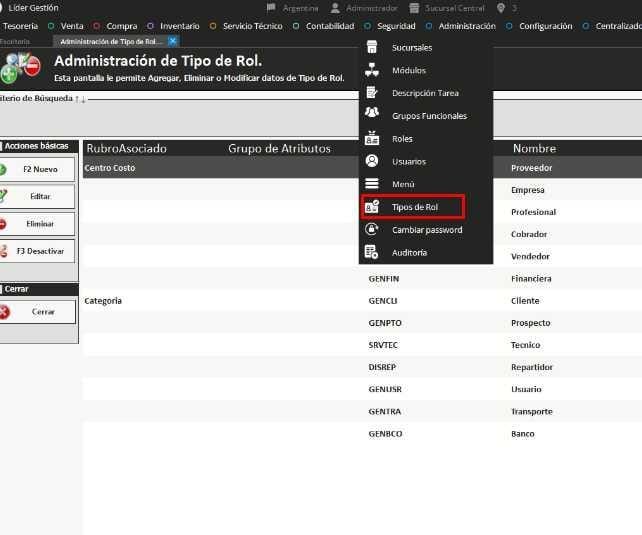Click the Cambiar password lock icon
This screenshot has height=535, width=642.
pyautogui.click(x=372, y=230)
